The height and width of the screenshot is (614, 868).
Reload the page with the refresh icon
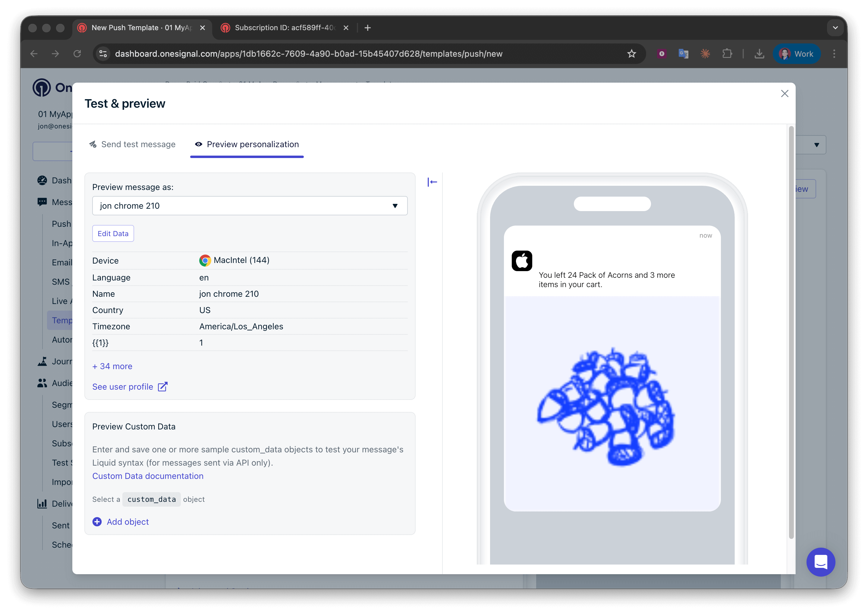pyautogui.click(x=77, y=54)
